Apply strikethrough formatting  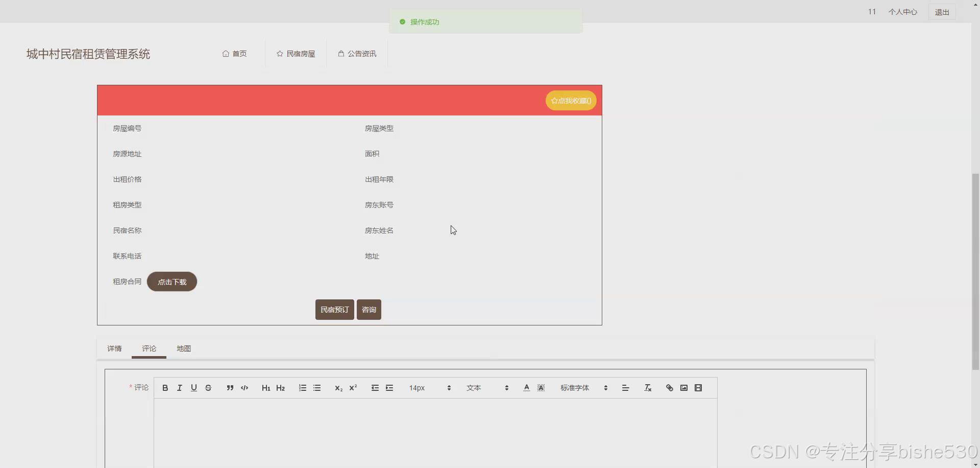(208, 388)
